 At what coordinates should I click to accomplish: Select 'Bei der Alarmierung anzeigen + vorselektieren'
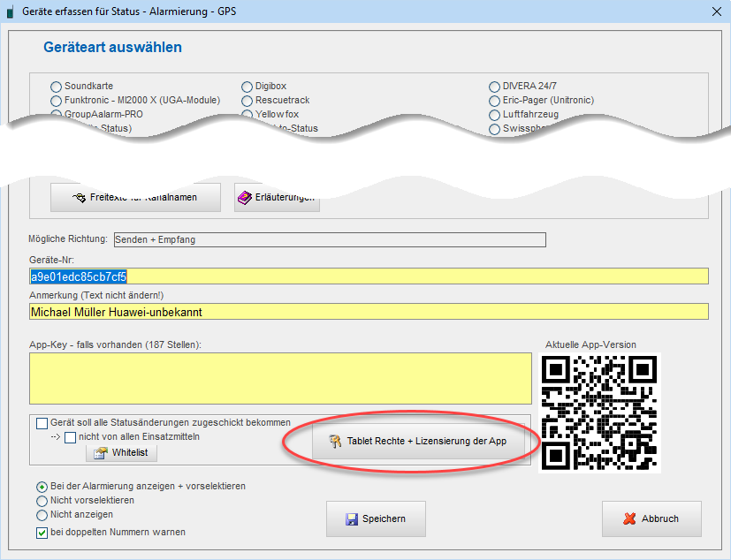pos(42,487)
